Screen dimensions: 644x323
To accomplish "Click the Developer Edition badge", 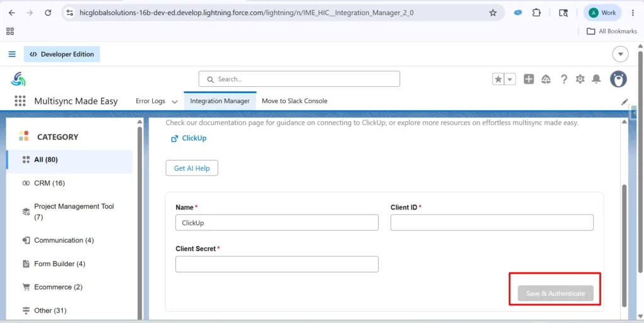I will pyautogui.click(x=62, y=54).
